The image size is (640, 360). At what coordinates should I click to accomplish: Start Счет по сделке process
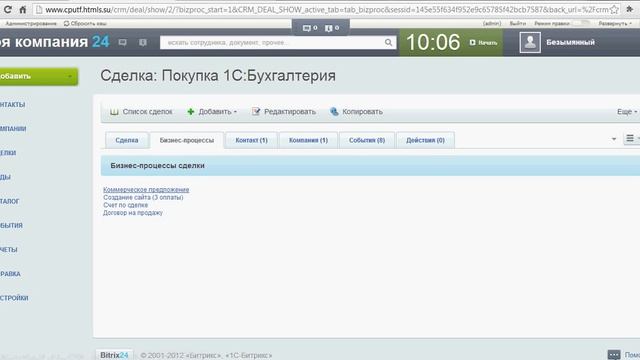(x=125, y=205)
